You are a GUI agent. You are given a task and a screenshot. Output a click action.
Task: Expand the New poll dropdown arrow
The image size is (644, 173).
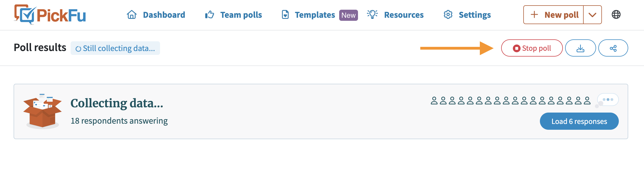click(x=593, y=15)
